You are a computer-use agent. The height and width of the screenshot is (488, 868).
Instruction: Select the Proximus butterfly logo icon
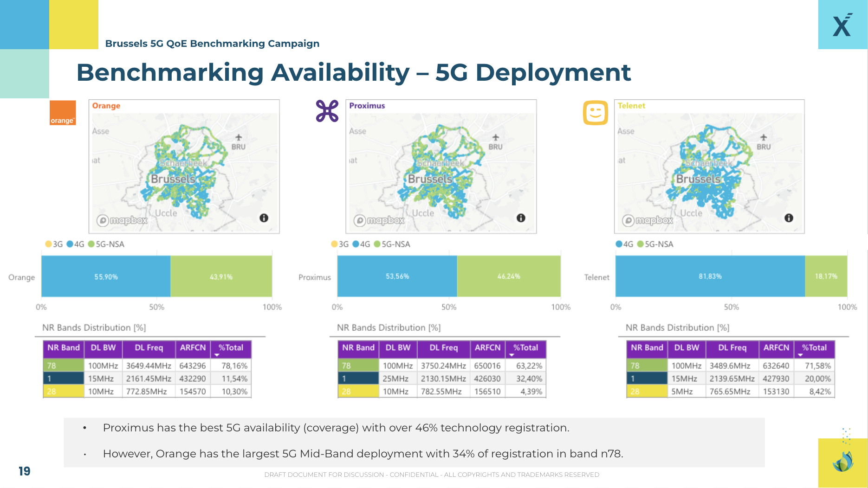click(x=327, y=110)
